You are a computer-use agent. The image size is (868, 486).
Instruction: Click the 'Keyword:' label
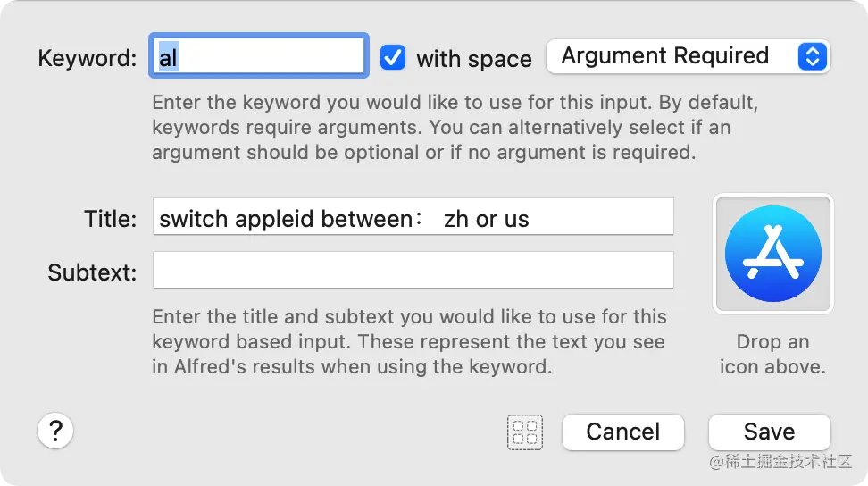point(88,59)
